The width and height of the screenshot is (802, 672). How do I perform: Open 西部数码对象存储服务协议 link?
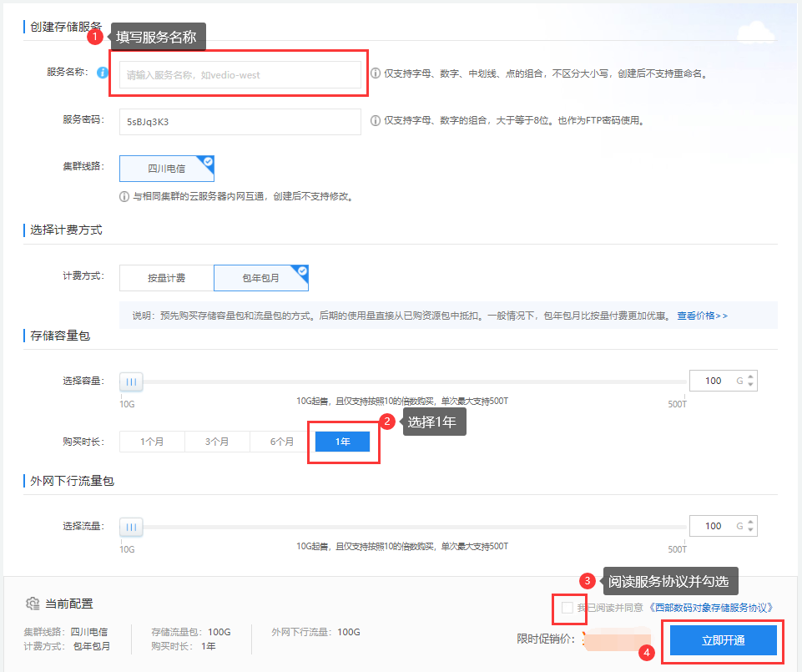(x=710, y=608)
